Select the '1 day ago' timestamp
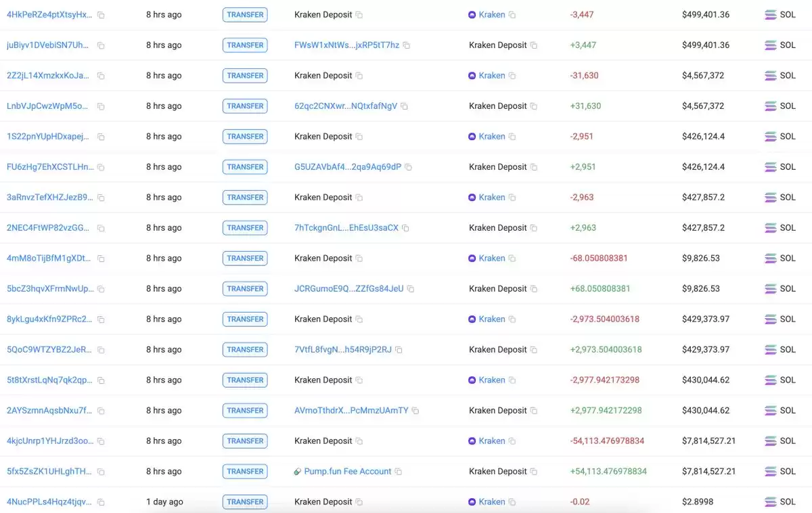The width and height of the screenshot is (812, 513). (164, 502)
